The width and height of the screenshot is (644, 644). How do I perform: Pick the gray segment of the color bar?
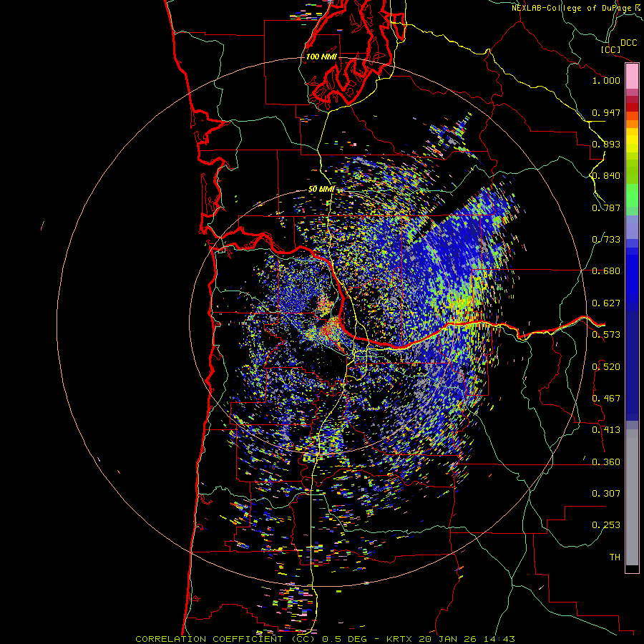pos(632,497)
